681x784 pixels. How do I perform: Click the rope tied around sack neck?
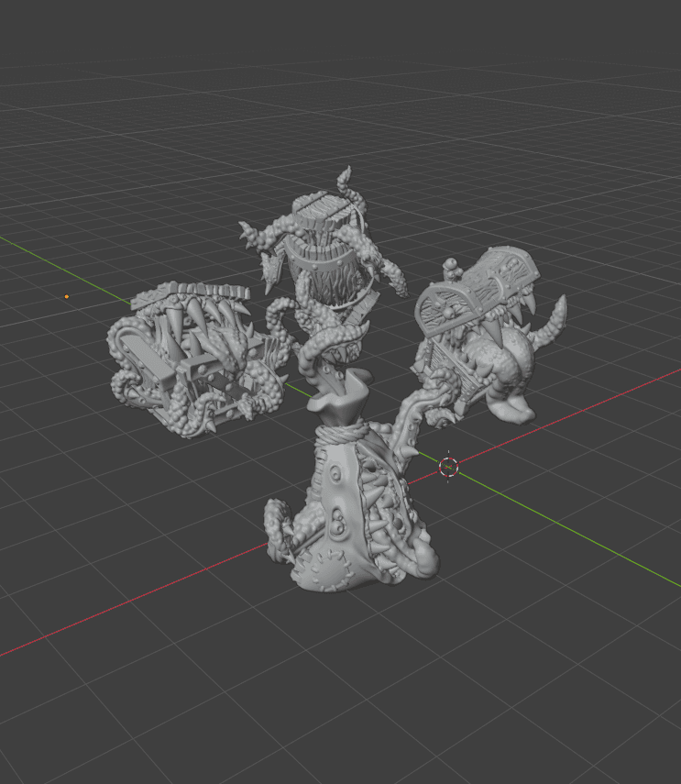tap(341, 430)
